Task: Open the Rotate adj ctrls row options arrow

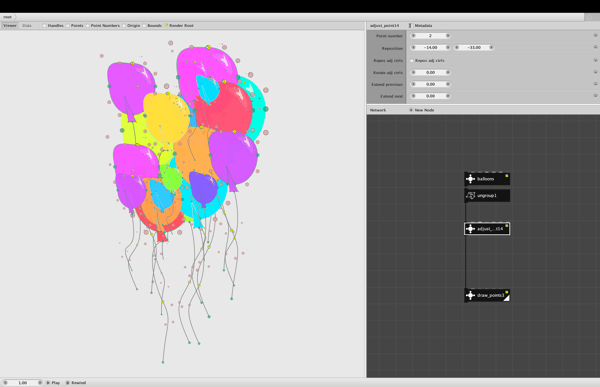Action: tap(595, 72)
